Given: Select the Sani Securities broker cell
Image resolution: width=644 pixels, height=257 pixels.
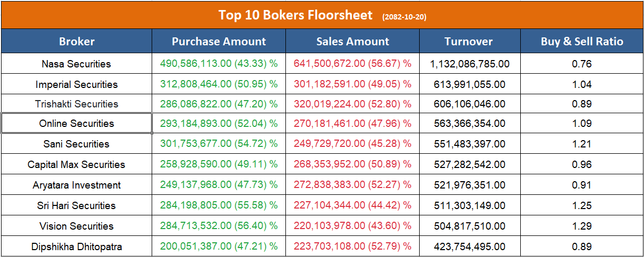Looking at the screenshot, I should [x=77, y=144].
